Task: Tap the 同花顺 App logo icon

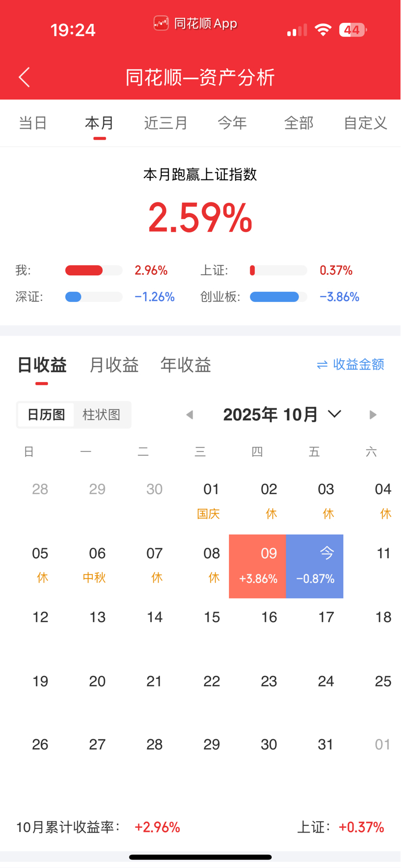Action: coord(161,23)
